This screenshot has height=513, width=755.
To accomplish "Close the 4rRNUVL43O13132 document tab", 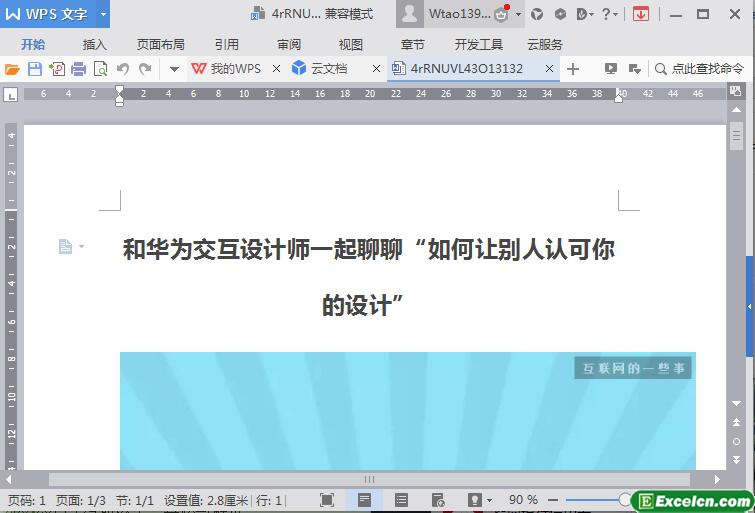I will click(549, 69).
